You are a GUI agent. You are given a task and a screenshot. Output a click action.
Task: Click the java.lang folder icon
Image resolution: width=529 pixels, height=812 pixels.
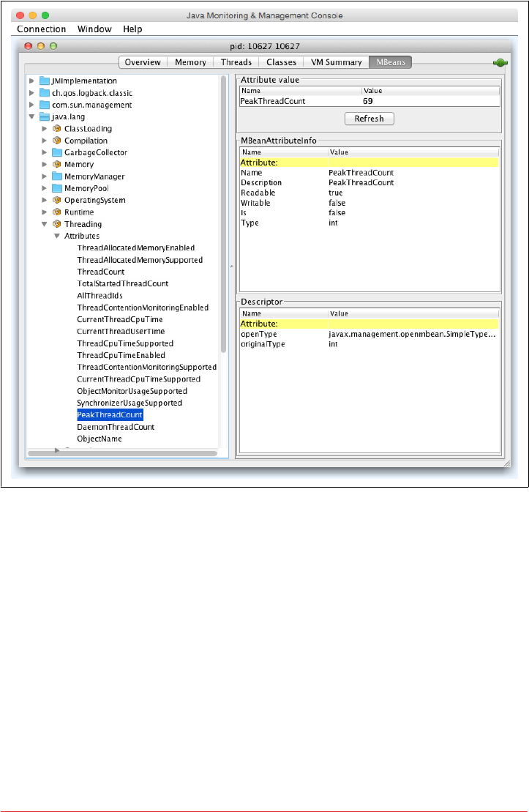[x=45, y=116]
